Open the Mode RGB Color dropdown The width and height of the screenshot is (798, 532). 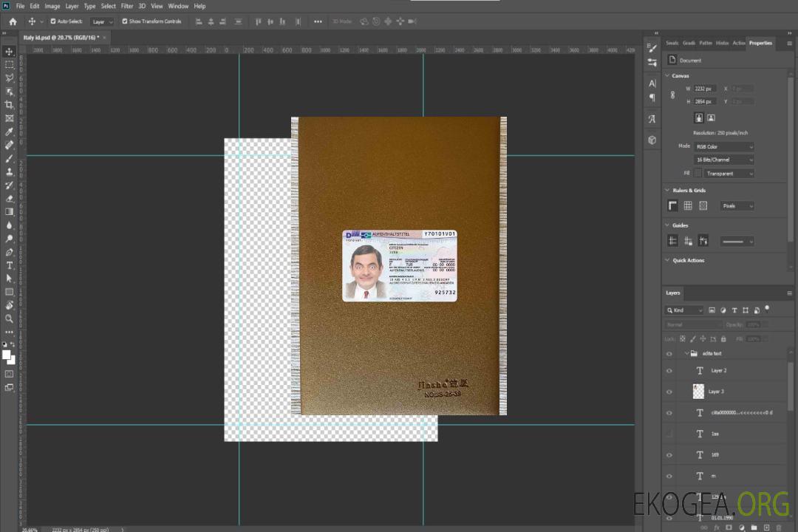pyautogui.click(x=723, y=146)
